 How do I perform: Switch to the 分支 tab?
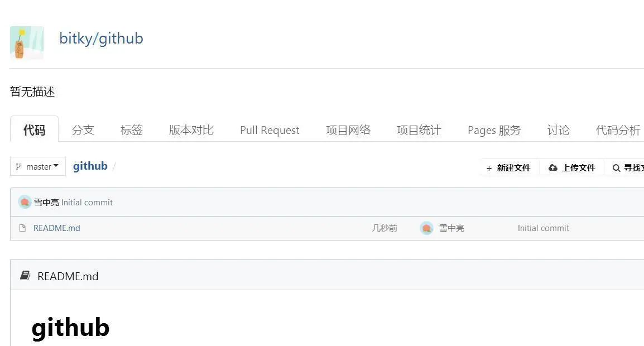click(x=83, y=129)
